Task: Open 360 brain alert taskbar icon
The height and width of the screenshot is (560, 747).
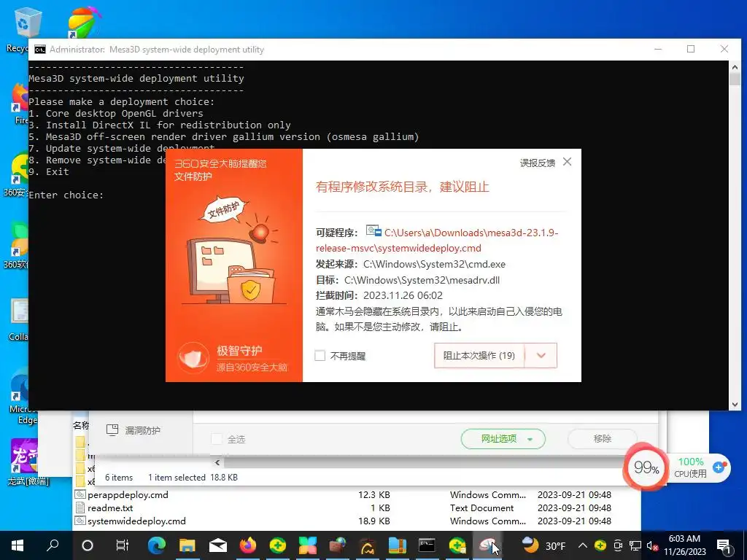Action: point(487,545)
